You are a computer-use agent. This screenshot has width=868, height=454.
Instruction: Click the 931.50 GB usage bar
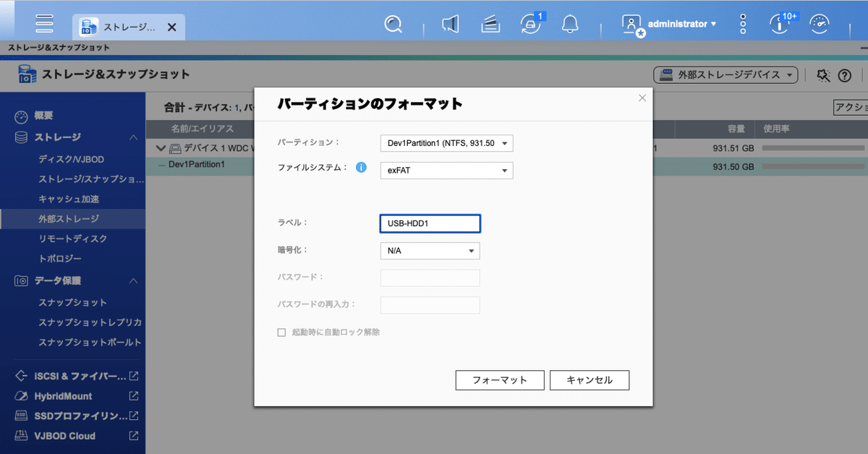(814, 166)
